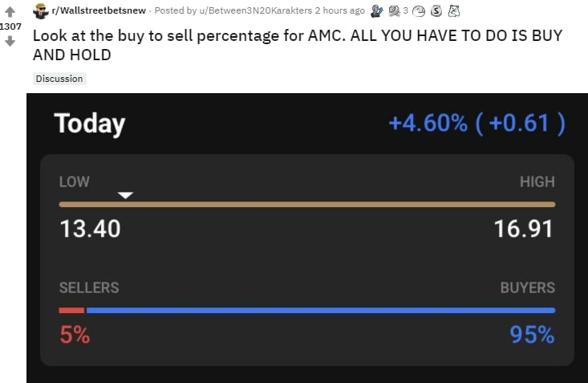Viewport: 588px width, 383px height.
Task: Open the r/Wallstreetbetsnew subreddit link
Action: [x=99, y=10]
